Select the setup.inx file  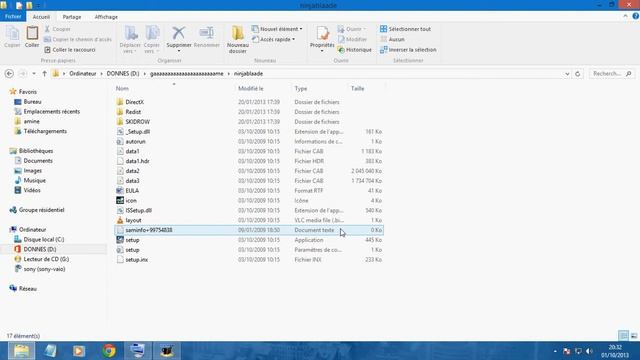point(137,260)
